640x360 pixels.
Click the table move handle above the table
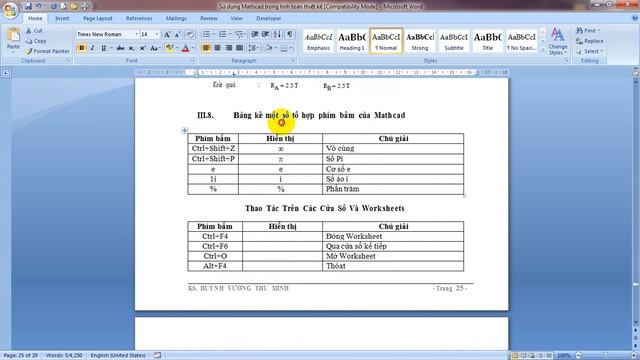coord(184,130)
